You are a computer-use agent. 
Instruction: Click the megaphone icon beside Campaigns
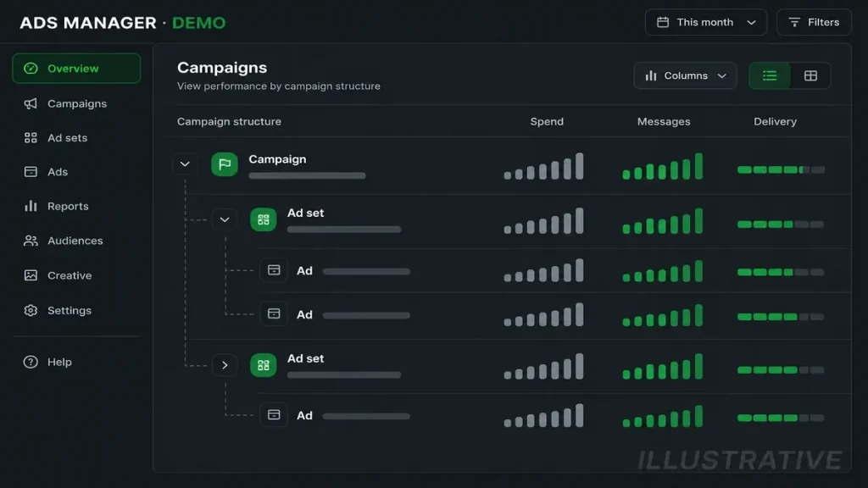[31, 103]
